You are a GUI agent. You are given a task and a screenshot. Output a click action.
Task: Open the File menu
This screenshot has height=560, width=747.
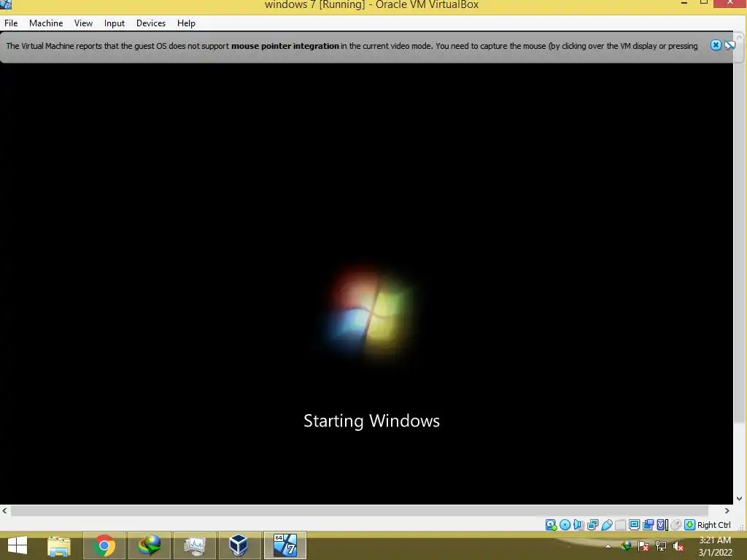(x=11, y=23)
